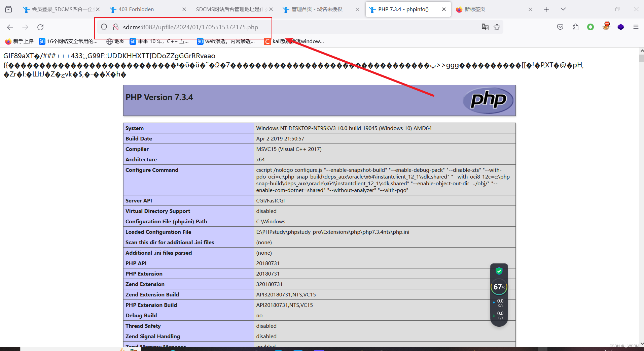The image size is (644, 351).
Task: Close the 403 Forbidden tab
Action: pos(184,9)
